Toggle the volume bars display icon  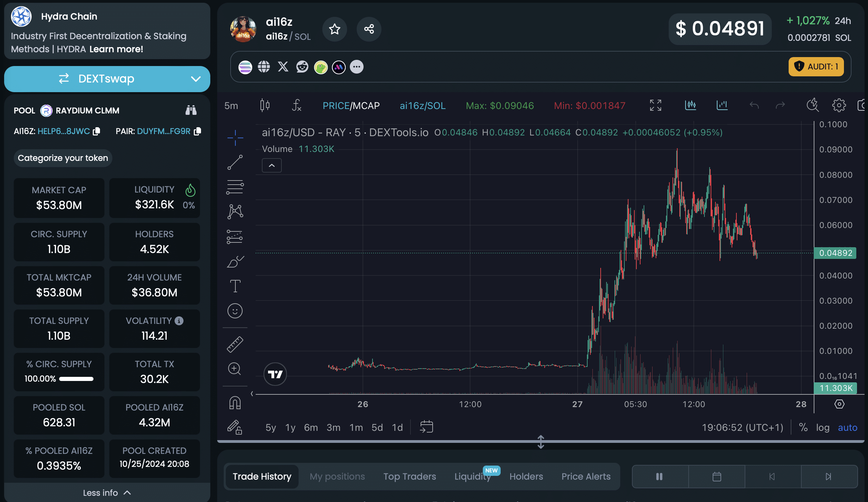coord(722,105)
